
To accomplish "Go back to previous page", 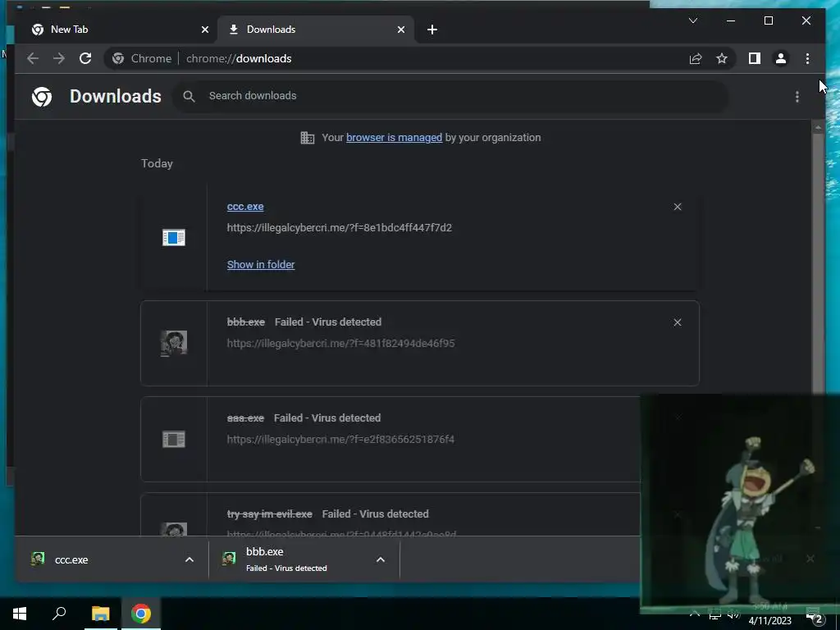I will (33, 58).
